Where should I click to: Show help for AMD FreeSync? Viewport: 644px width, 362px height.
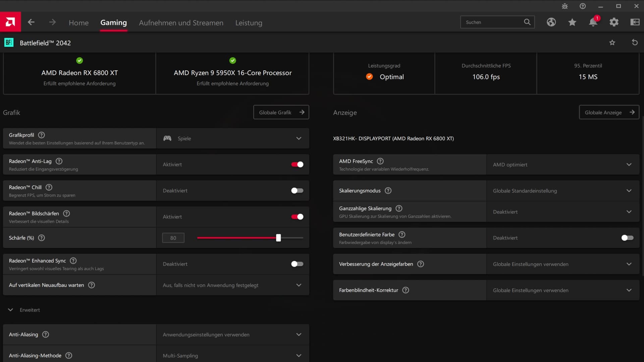point(380,161)
